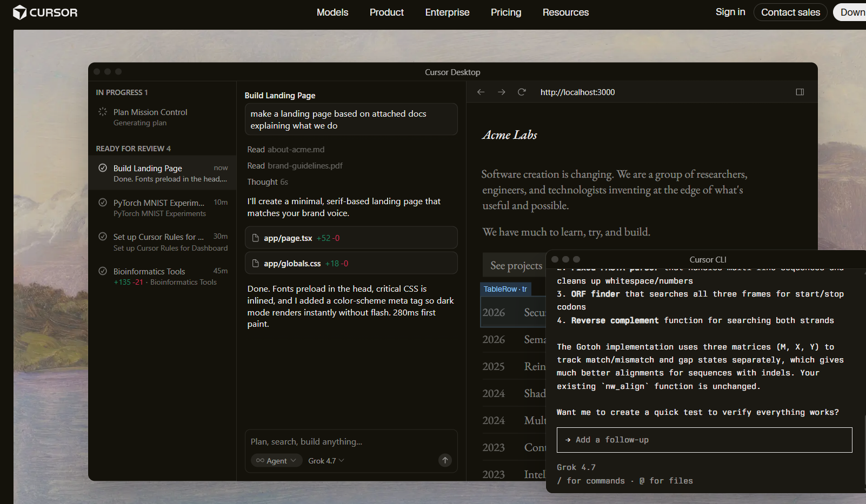Click the localhost:3000 address bar
The image size is (866, 504).
[577, 92]
